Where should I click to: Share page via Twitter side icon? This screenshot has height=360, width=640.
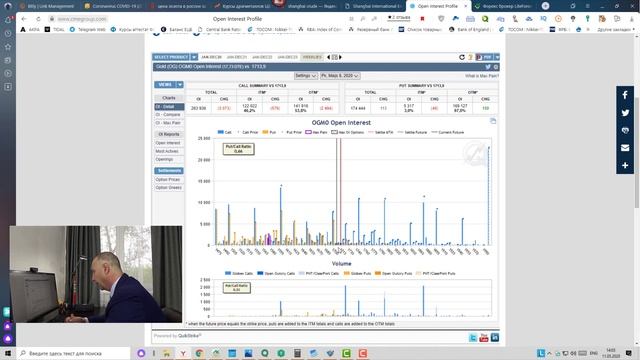click(x=625, y=113)
